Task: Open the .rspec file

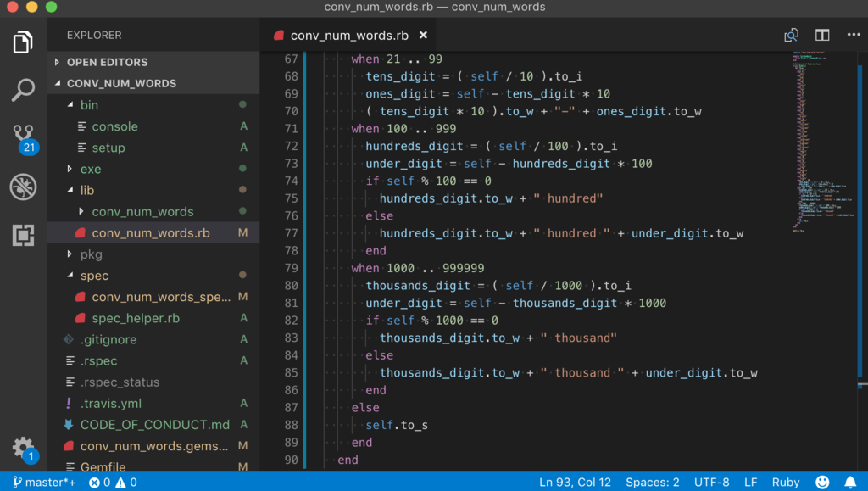Action: point(153,360)
